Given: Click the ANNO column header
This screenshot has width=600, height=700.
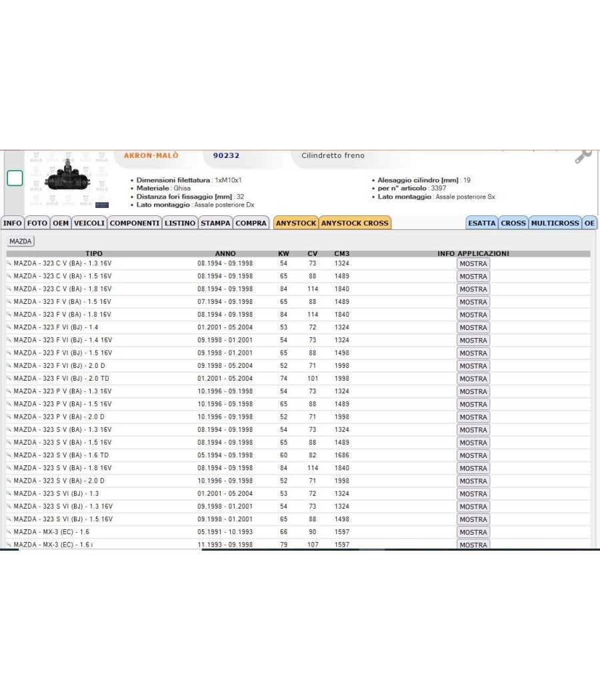Looking at the screenshot, I should (x=225, y=253).
